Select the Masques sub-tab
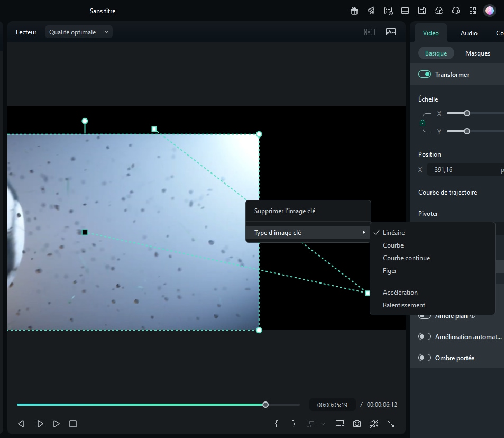This screenshot has height=438, width=504. coord(478,53)
